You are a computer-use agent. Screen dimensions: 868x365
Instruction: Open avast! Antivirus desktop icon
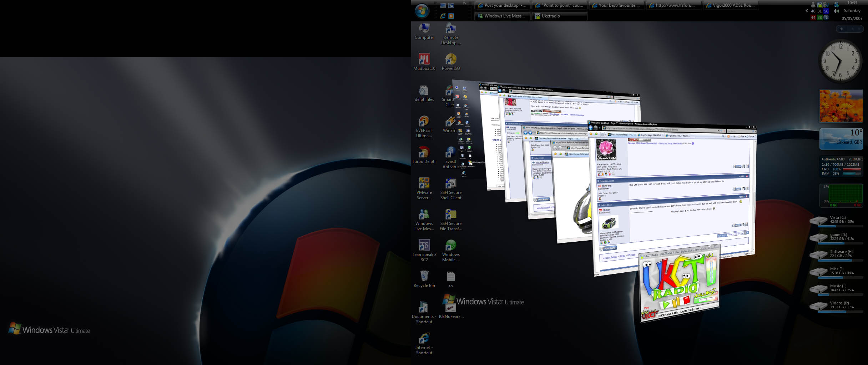(451, 158)
